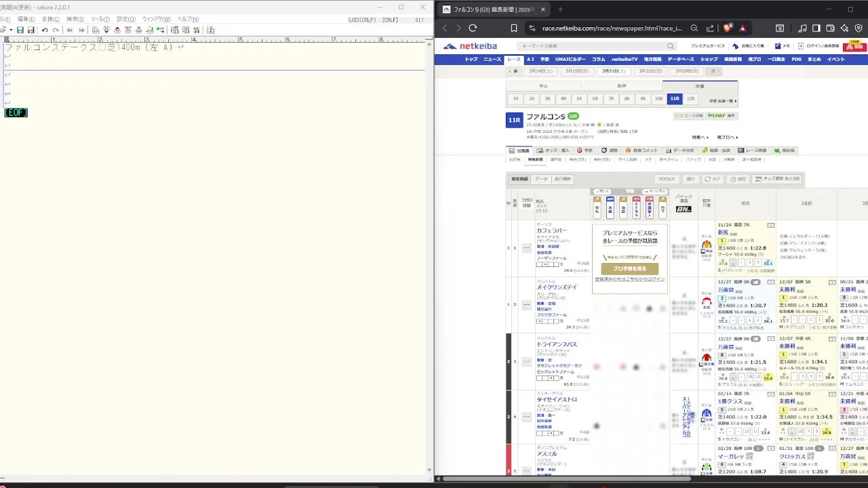Open the 検索(S) menu in sakura

click(x=75, y=20)
